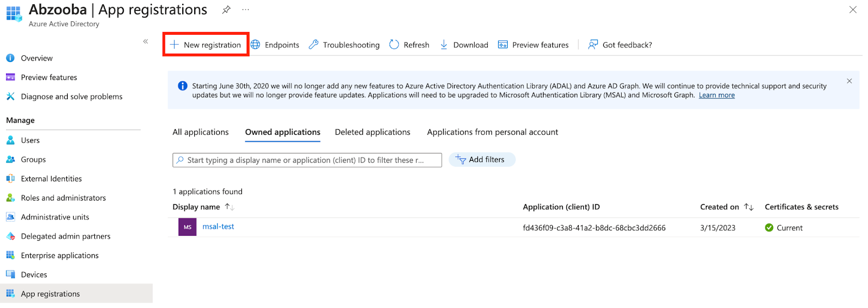Open the more options ellipsis
Image resolution: width=868 pixels, height=308 pixels.
[x=246, y=10]
